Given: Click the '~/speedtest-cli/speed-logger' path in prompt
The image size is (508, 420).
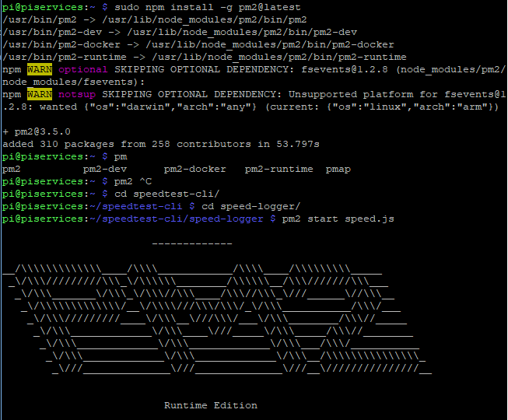Looking at the screenshot, I should (x=177, y=219).
